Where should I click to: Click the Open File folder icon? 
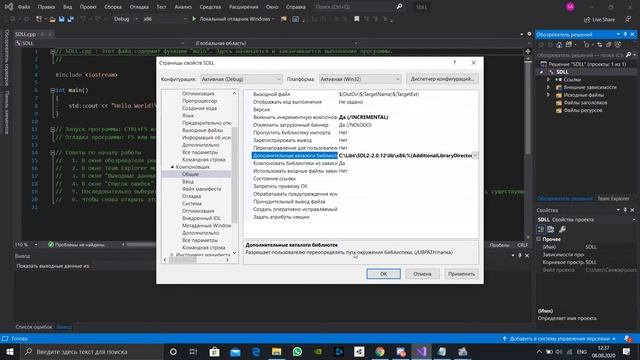pyautogui.click(x=52, y=19)
